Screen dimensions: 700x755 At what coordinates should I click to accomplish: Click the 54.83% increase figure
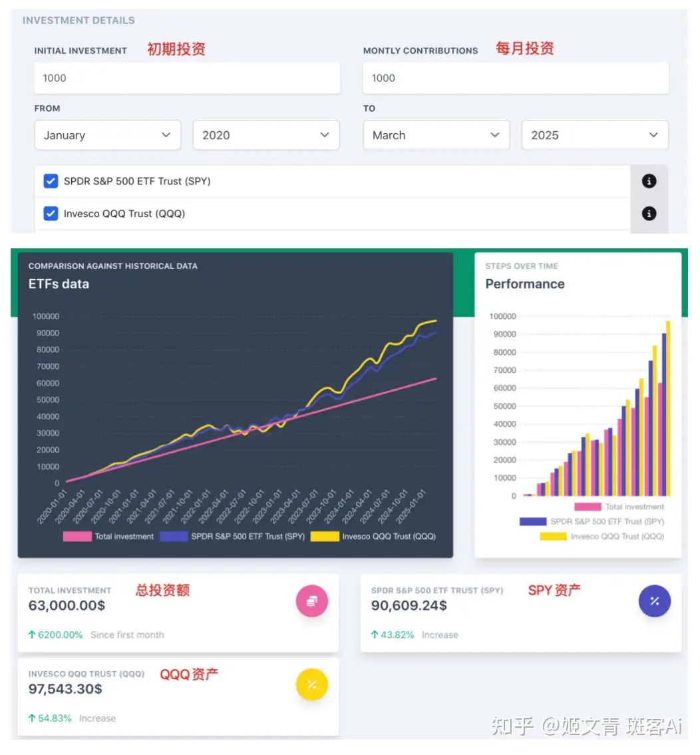tap(55, 718)
